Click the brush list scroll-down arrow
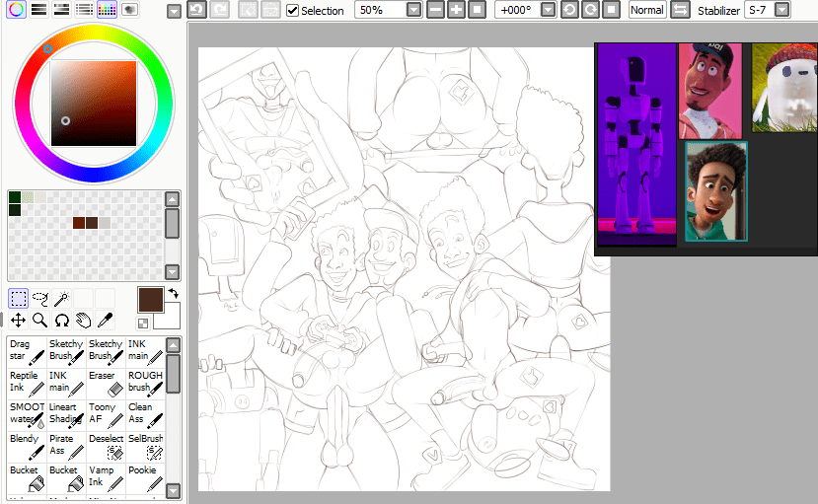Screen dimensions: 818x504 [x=173, y=490]
